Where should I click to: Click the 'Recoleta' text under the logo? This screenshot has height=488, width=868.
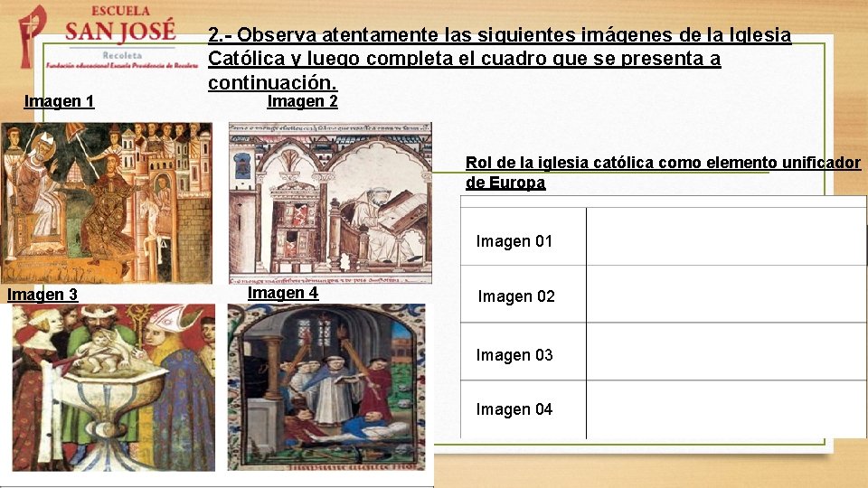click(122, 55)
